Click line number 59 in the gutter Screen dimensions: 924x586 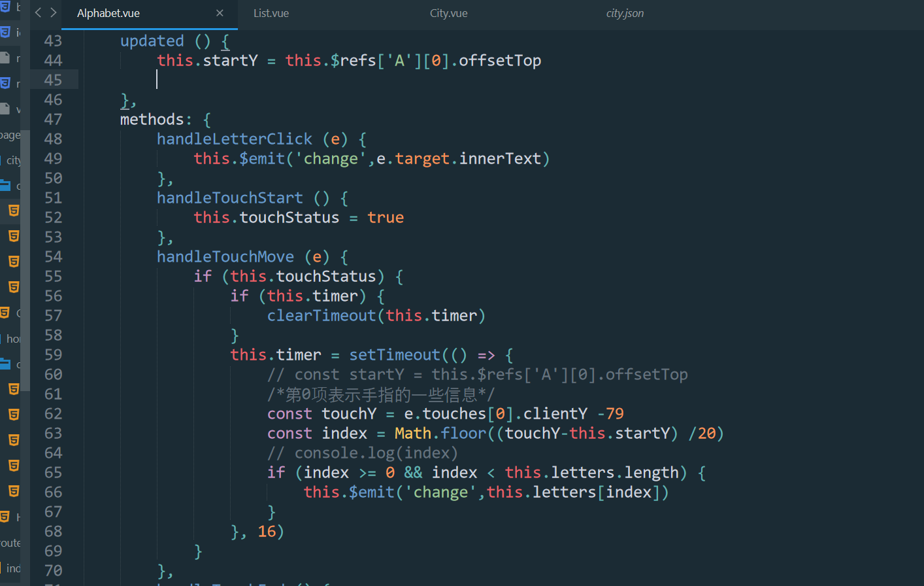53,354
